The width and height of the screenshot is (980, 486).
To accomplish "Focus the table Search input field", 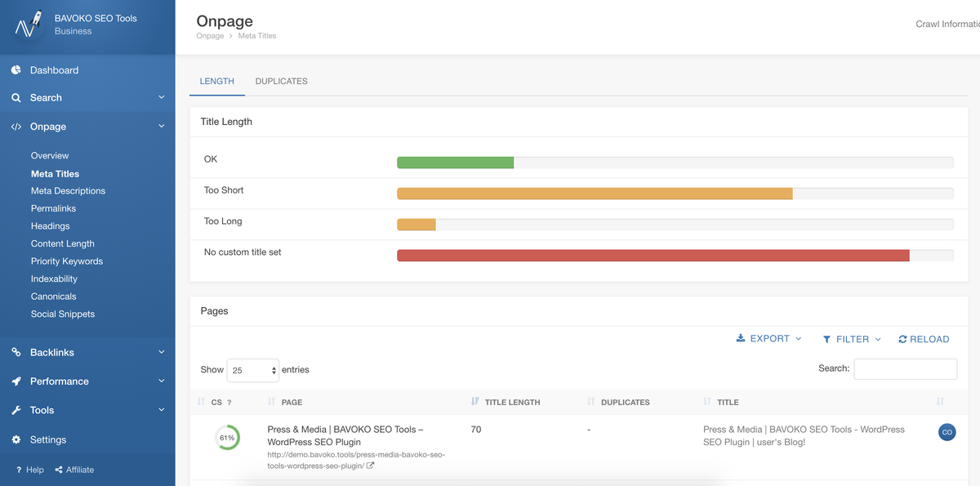I will coord(905,369).
